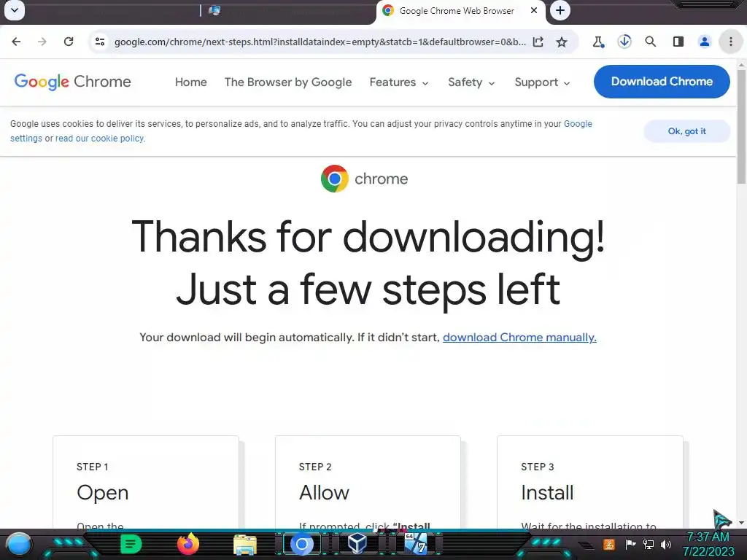Show hidden tray icons next to Java icon
747x560 pixels.
point(587,545)
